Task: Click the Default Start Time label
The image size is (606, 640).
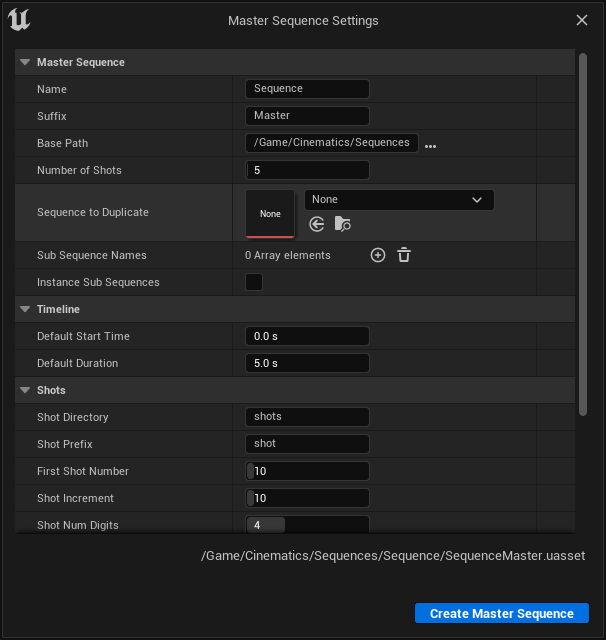Action: (x=83, y=336)
